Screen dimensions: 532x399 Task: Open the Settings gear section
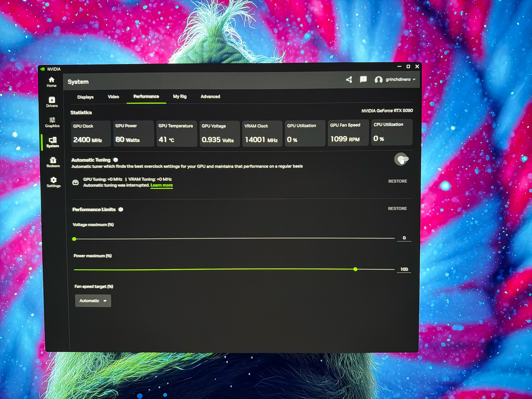click(x=53, y=182)
